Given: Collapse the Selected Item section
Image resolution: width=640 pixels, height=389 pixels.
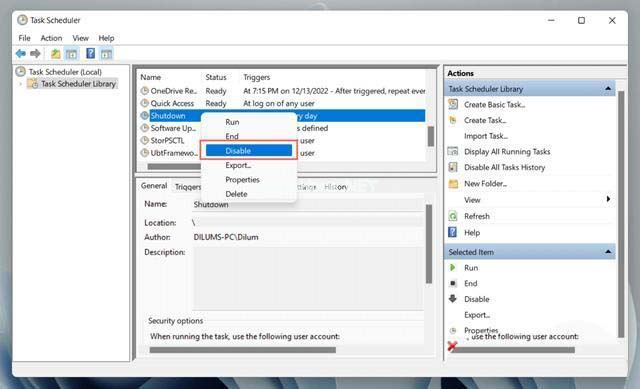Looking at the screenshot, I should point(608,252).
